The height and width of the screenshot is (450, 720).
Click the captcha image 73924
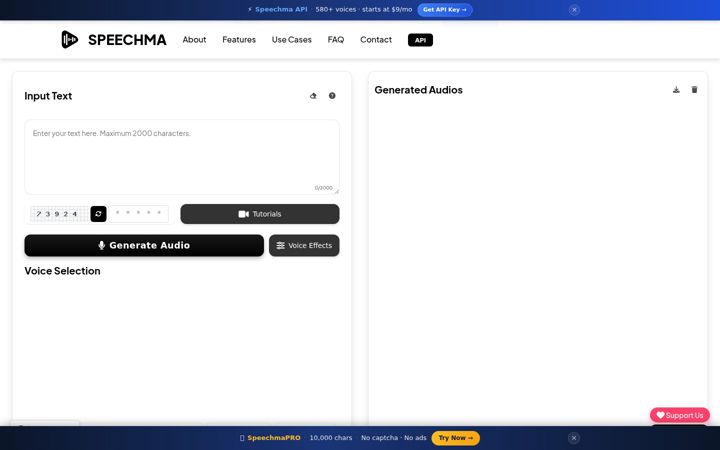pyautogui.click(x=59, y=214)
